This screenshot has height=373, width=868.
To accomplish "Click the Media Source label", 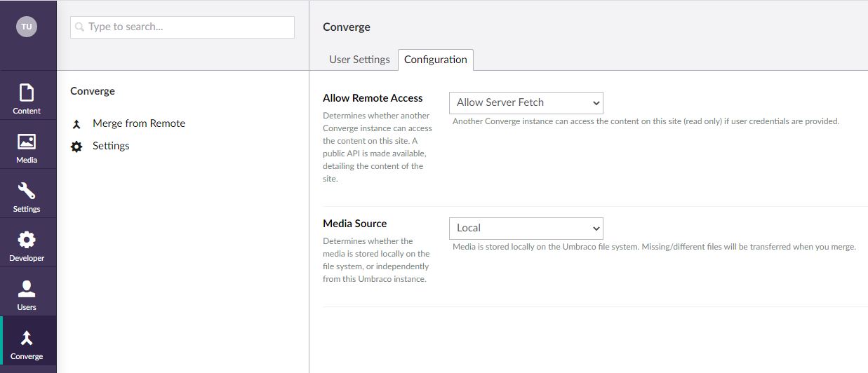I will point(355,224).
